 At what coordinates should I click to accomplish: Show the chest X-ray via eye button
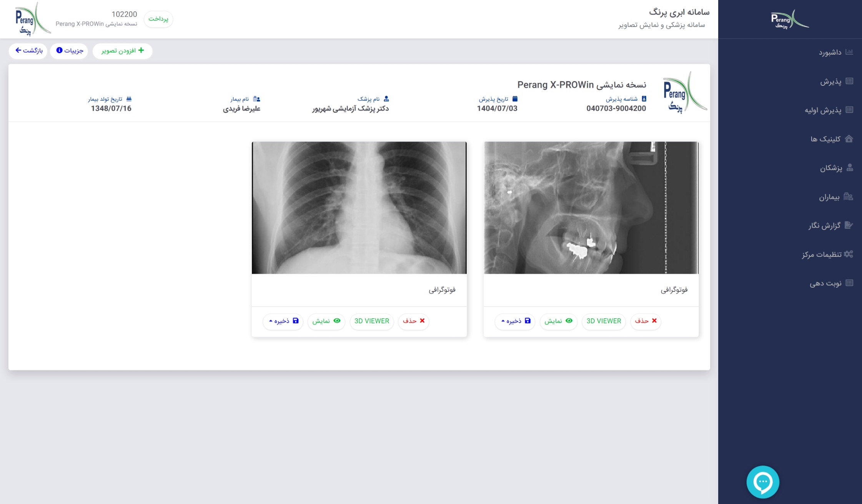[x=326, y=321]
